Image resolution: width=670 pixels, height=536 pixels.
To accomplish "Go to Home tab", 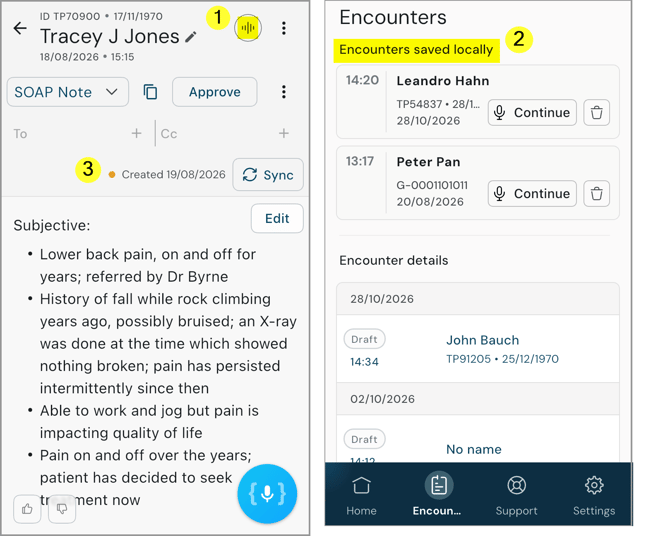I will click(361, 495).
